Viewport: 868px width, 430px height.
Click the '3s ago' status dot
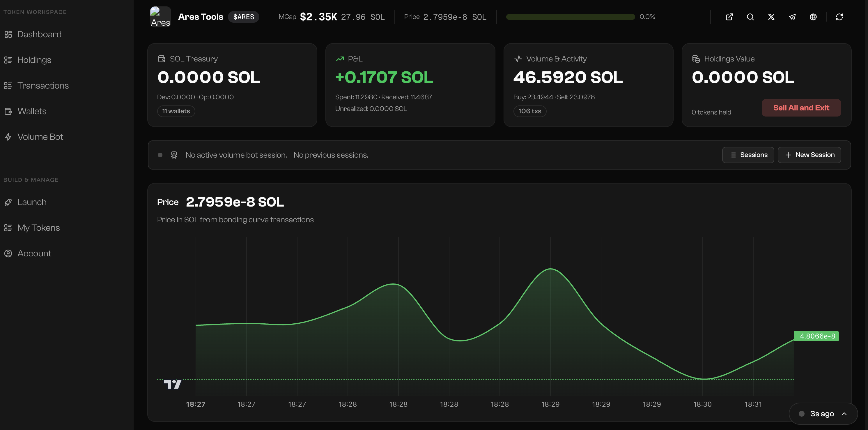point(802,414)
